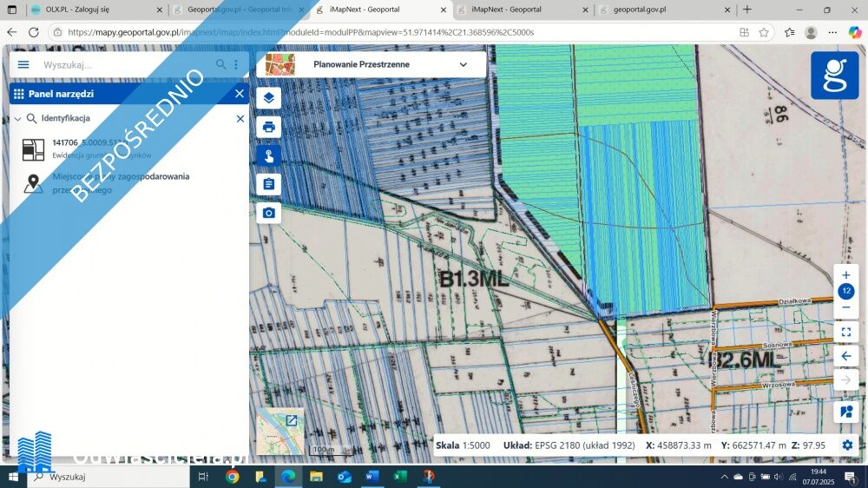Expand Planowanie Przestrzenne composition dropdown
The width and height of the screenshot is (868, 488).
(x=463, y=64)
